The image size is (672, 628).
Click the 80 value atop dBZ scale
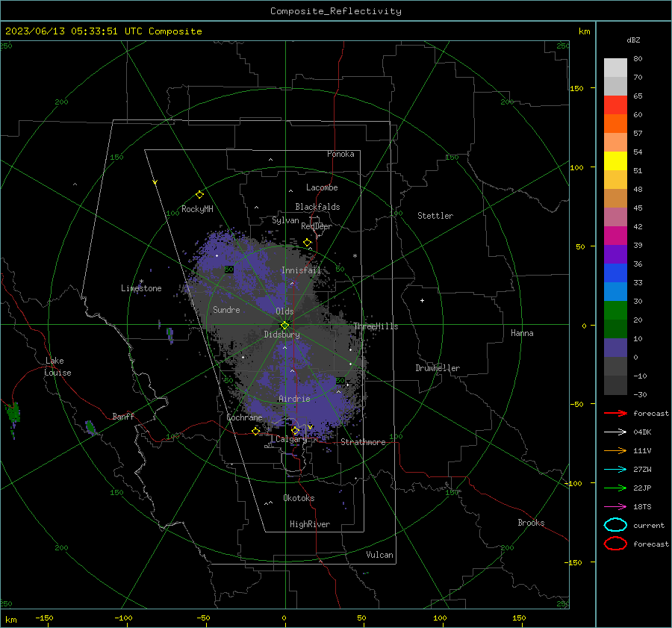(638, 58)
